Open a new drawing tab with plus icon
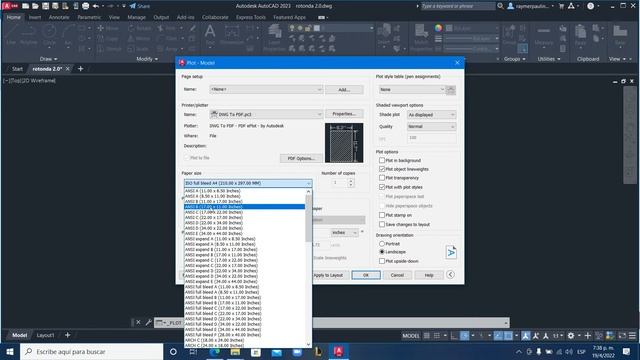640x360 pixels. [80, 69]
